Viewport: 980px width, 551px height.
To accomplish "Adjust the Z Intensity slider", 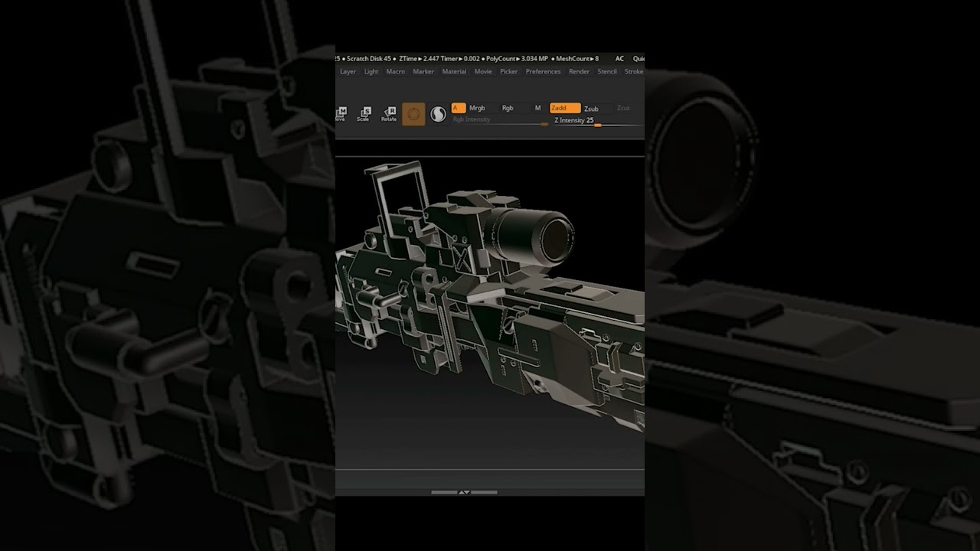I will [x=597, y=121].
